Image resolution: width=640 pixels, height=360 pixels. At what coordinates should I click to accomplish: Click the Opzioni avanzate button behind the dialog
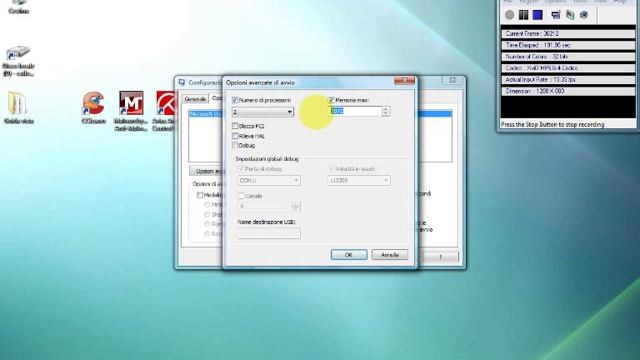coord(207,171)
